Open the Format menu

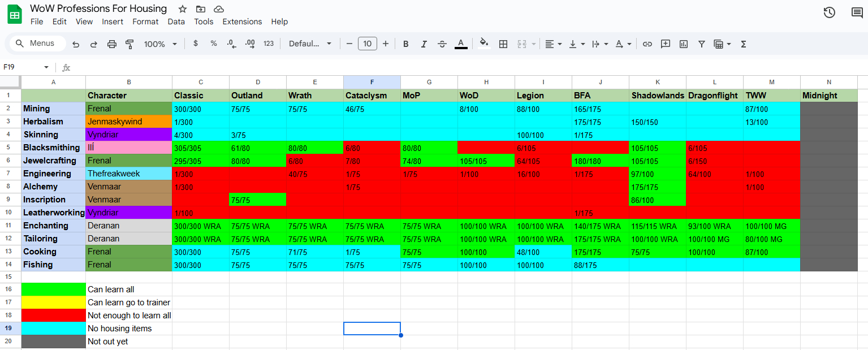tap(145, 21)
